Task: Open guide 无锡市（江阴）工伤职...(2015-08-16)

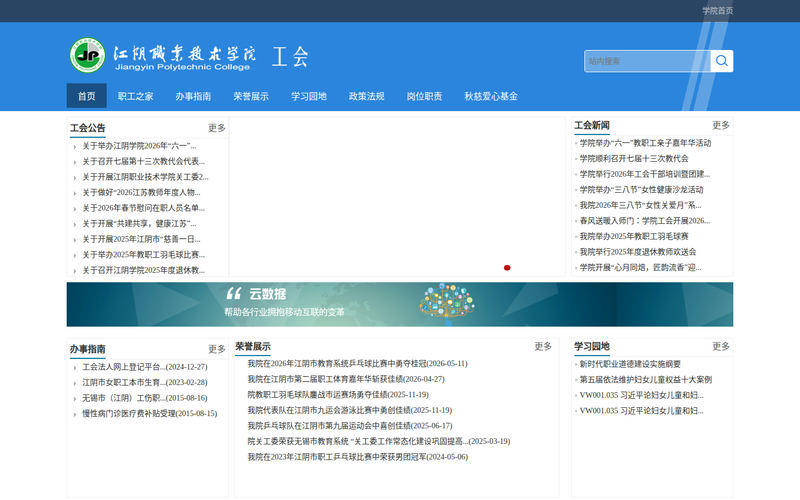Action: coord(145,398)
